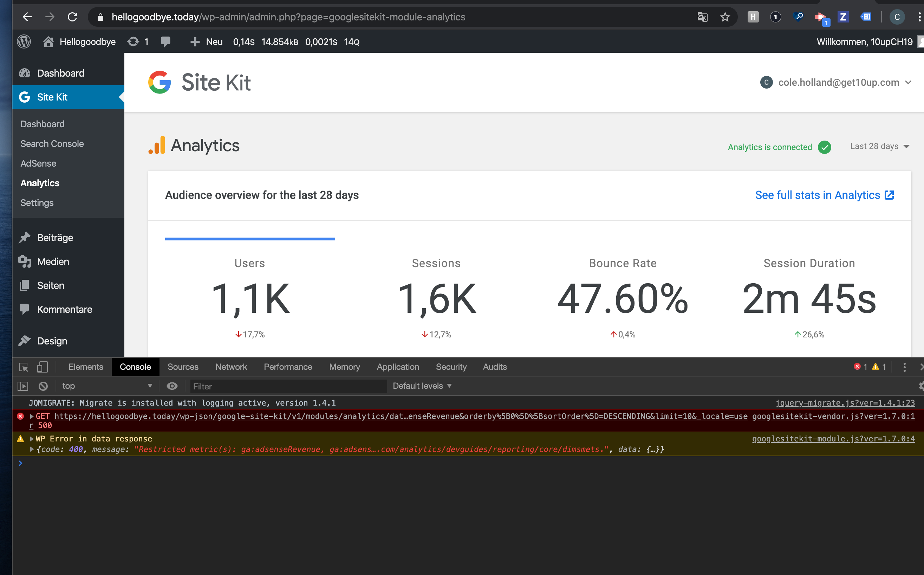This screenshot has height=575, width=924.
Task: Open comments via the speech bubble icon
Action: (x=166, y=42)
